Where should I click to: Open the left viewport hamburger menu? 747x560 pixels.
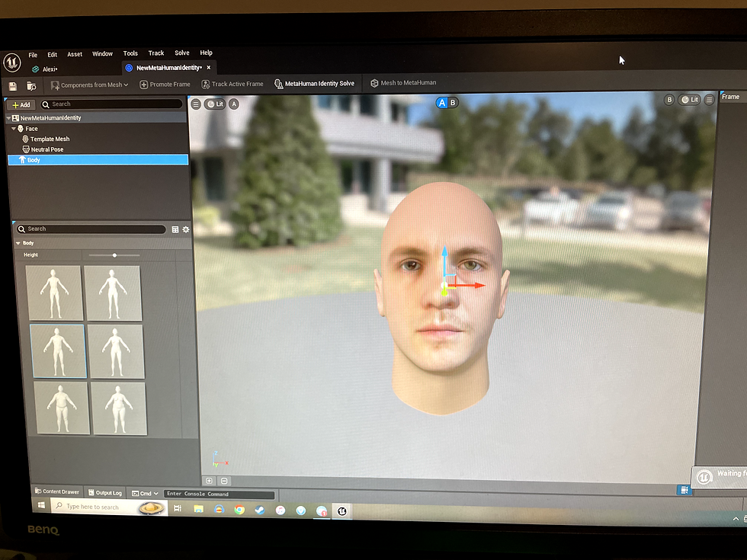click(196, 104)
